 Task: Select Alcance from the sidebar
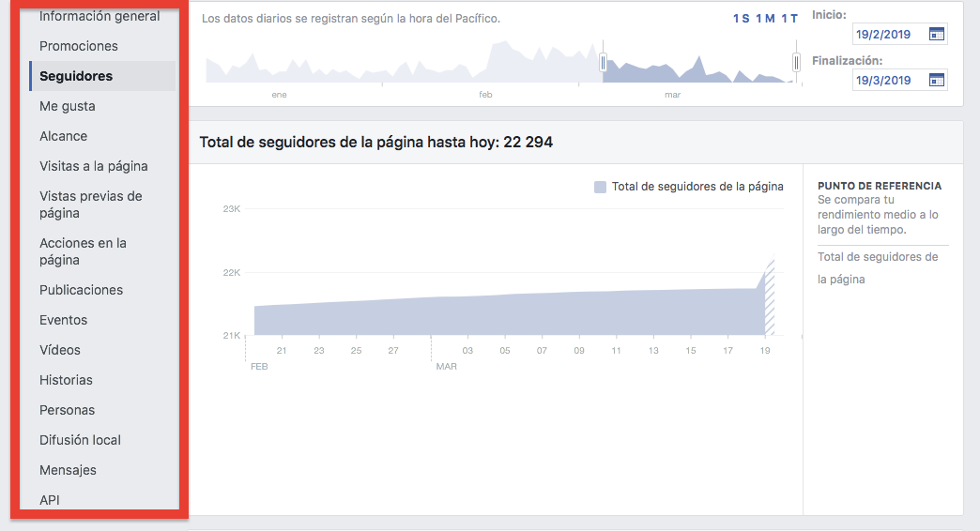point(64,136)
